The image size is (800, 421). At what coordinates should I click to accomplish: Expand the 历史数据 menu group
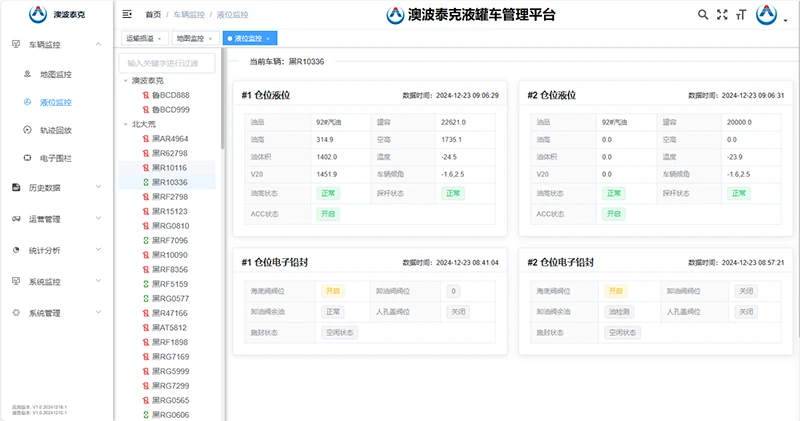[x=98, y=187]
